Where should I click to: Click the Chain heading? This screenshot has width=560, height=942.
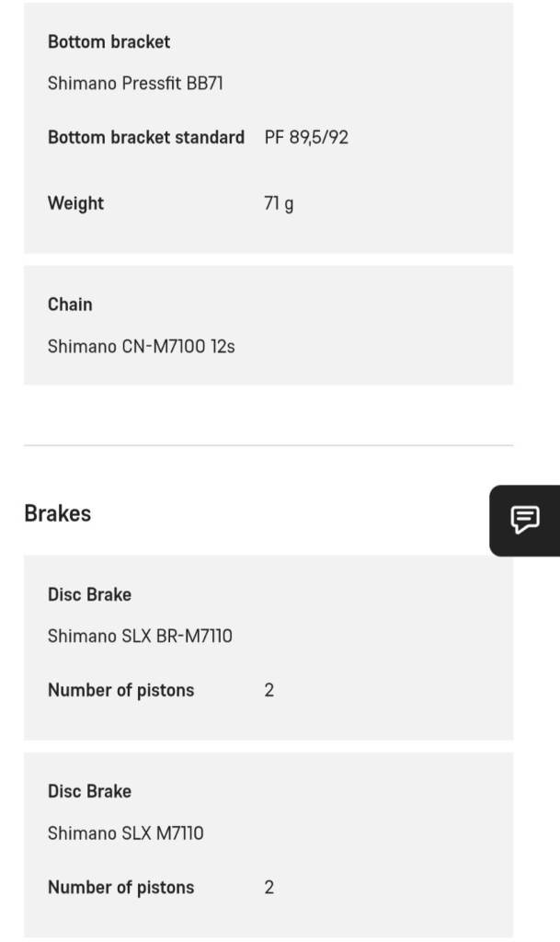pos(70,304)
